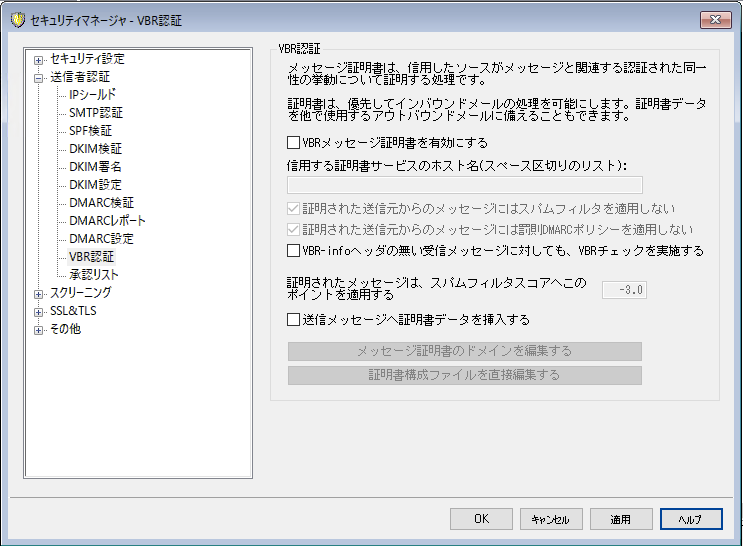This screenshot has height=546, width=743.
Task: Click メッセージ証明書のドメインを編集する button
Action: click(465, 352)
